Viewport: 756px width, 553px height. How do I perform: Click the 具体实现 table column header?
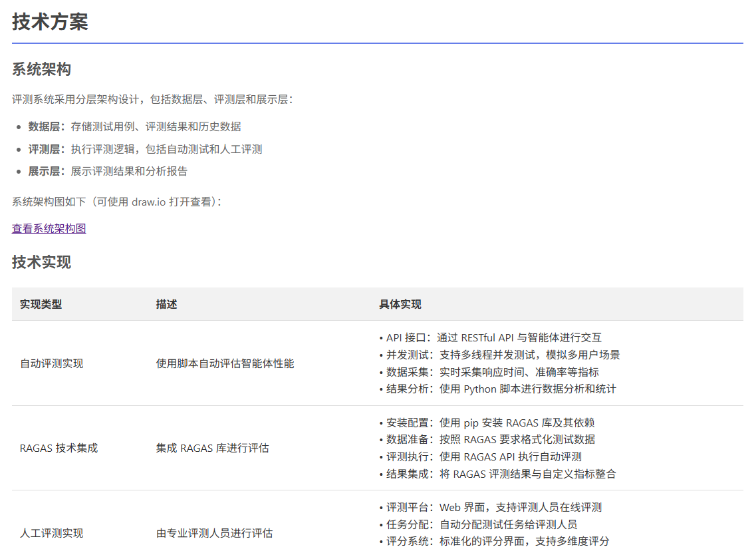[x=400, y=304]
